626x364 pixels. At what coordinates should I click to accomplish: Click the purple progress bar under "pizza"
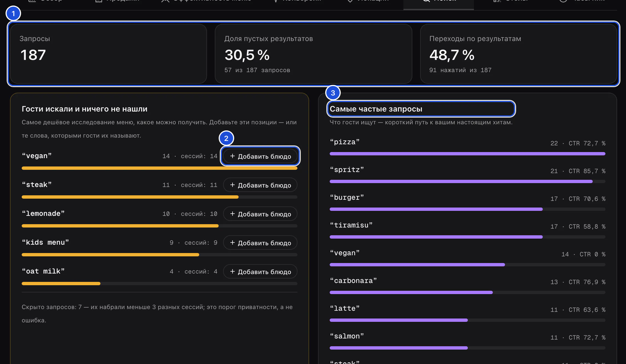click(x=468, y=154)
